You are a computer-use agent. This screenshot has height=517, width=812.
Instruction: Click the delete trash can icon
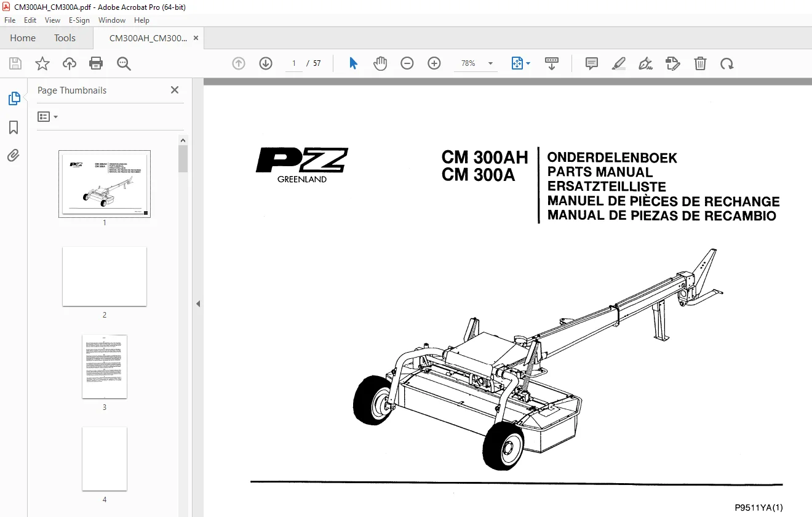[x=700, y=63]
